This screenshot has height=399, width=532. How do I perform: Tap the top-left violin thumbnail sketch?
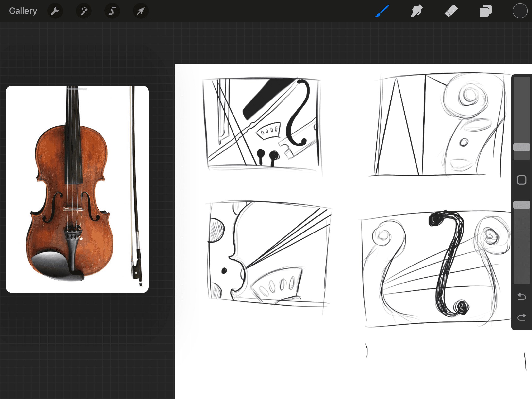[x=262, y=123]
